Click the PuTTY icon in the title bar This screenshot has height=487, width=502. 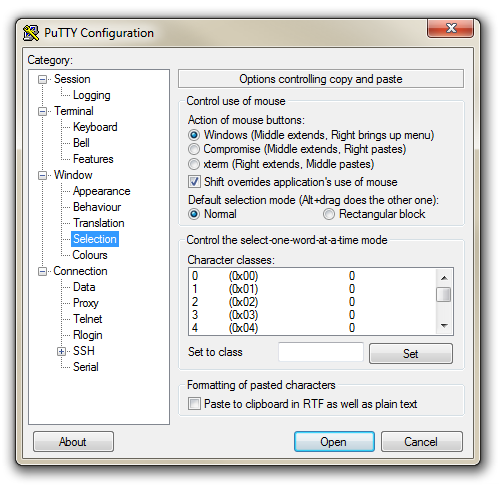[31, 33]
